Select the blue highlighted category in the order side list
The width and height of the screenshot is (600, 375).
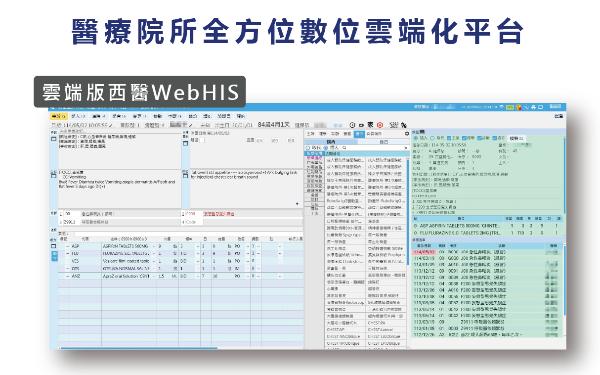pos(314,153)
